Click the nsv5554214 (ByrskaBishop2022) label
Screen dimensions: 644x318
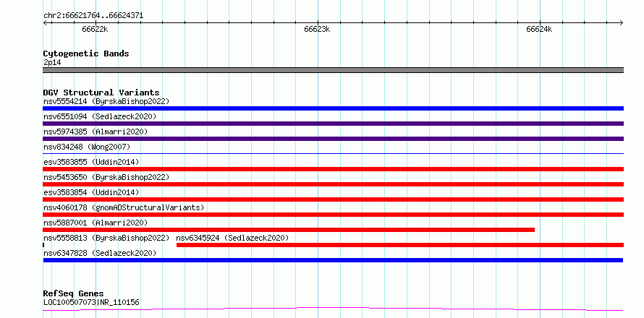pos(106,101)
